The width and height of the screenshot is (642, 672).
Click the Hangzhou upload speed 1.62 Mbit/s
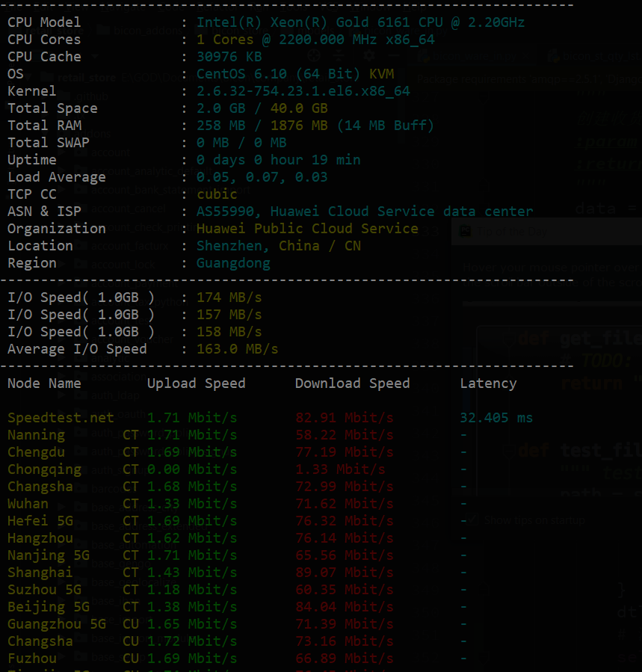click(x=192, y=538)
